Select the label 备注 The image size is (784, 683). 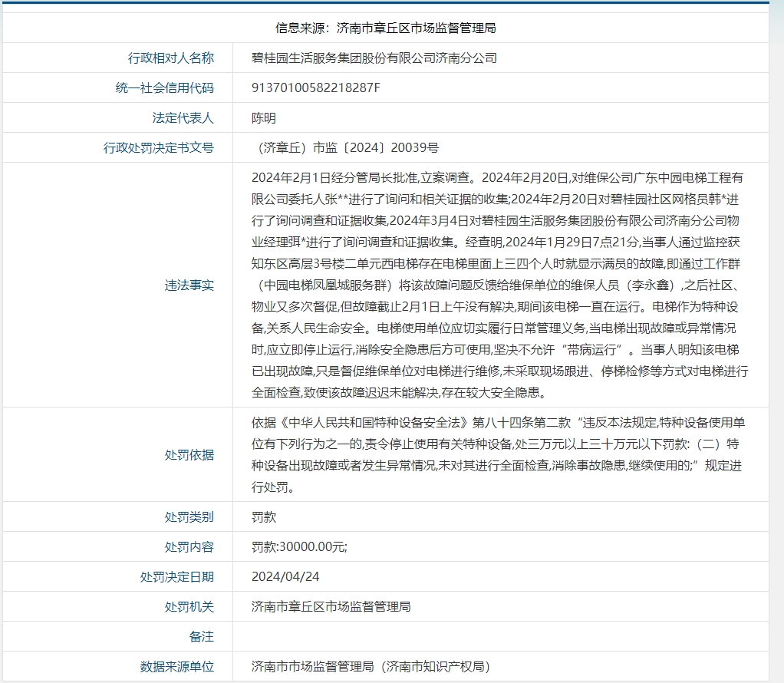point(202,636)
